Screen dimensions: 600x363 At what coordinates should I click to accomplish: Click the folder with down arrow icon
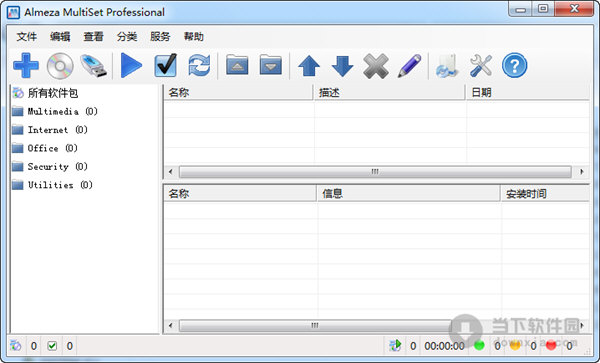click(x=271, y=65)
